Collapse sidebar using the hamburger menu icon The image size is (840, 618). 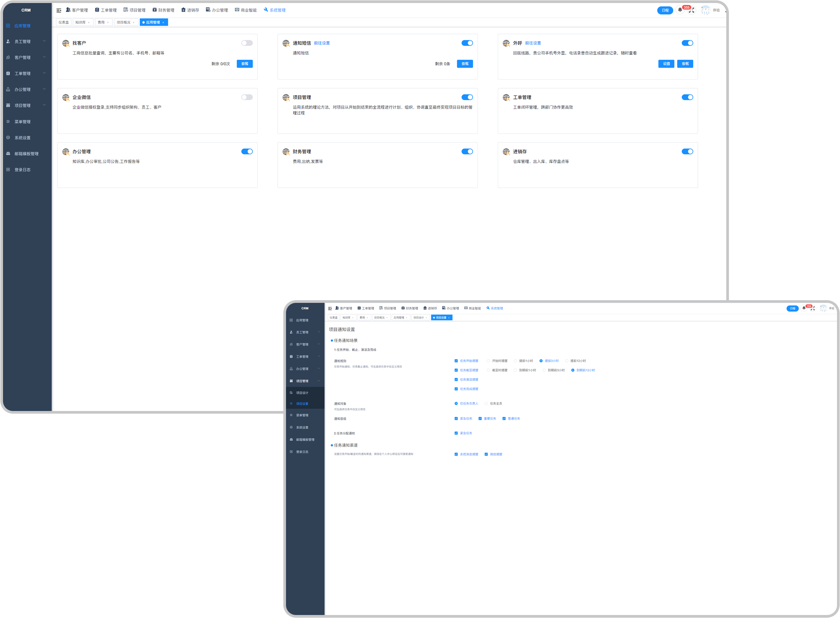(x=59, y=10)
